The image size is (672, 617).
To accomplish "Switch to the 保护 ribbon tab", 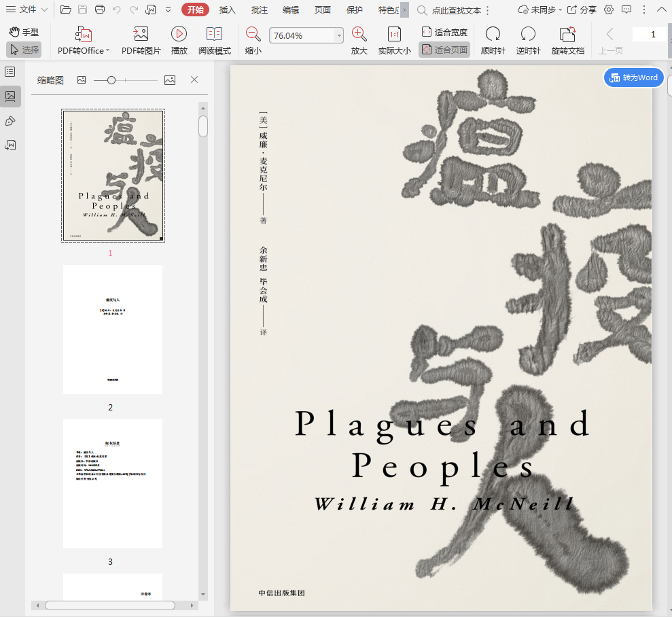I will (354, 10).
